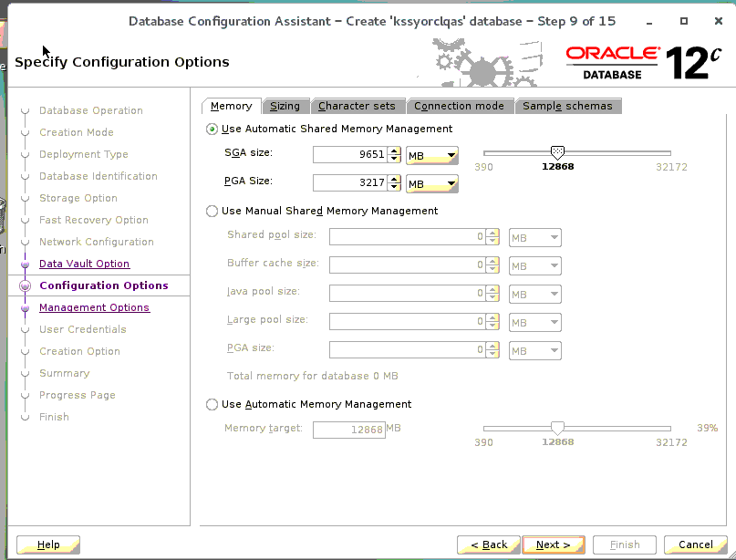Open the Sample schemas tab
This screenshot has height=560, width=736.
[567, 106]
